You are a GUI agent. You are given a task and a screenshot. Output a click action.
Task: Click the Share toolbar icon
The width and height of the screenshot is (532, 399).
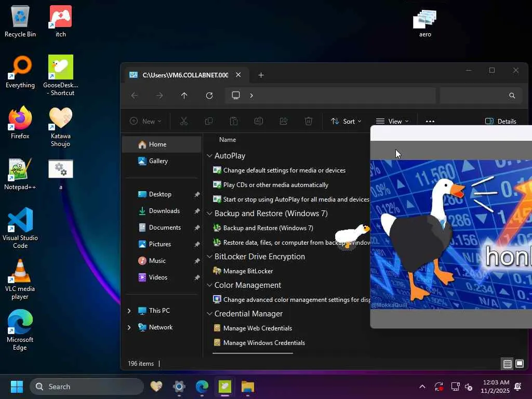pos(284,121)
